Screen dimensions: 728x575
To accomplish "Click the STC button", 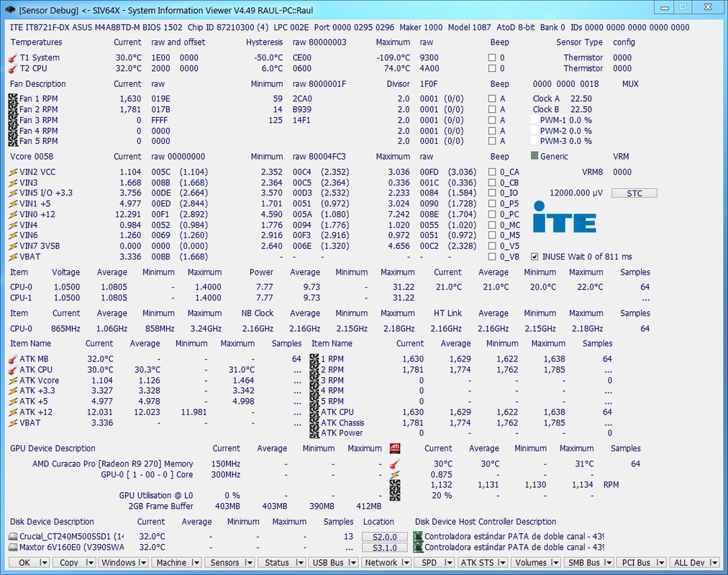I will tap(634, 193).
